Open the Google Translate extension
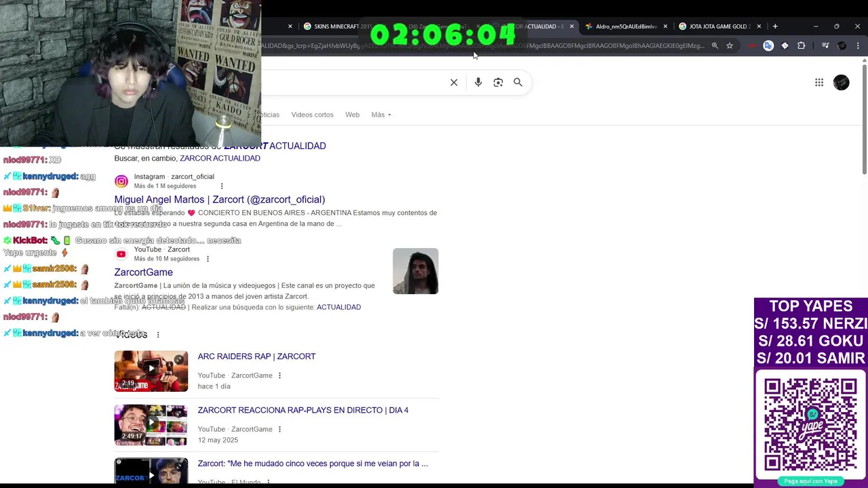The width and height of the screenshot is (868, 488). coord(768,46)
